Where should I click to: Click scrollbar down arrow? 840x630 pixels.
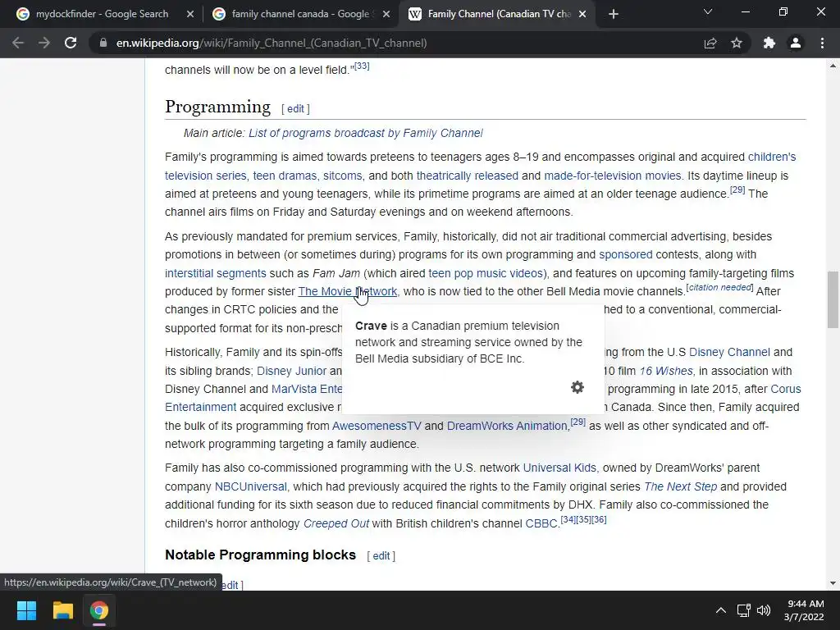click(x=833, y=583)
